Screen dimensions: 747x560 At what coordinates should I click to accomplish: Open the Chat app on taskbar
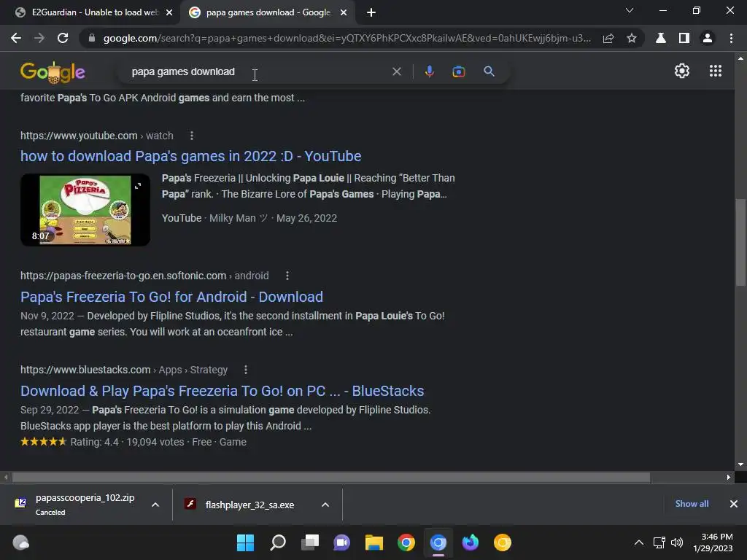click(341, 542)
